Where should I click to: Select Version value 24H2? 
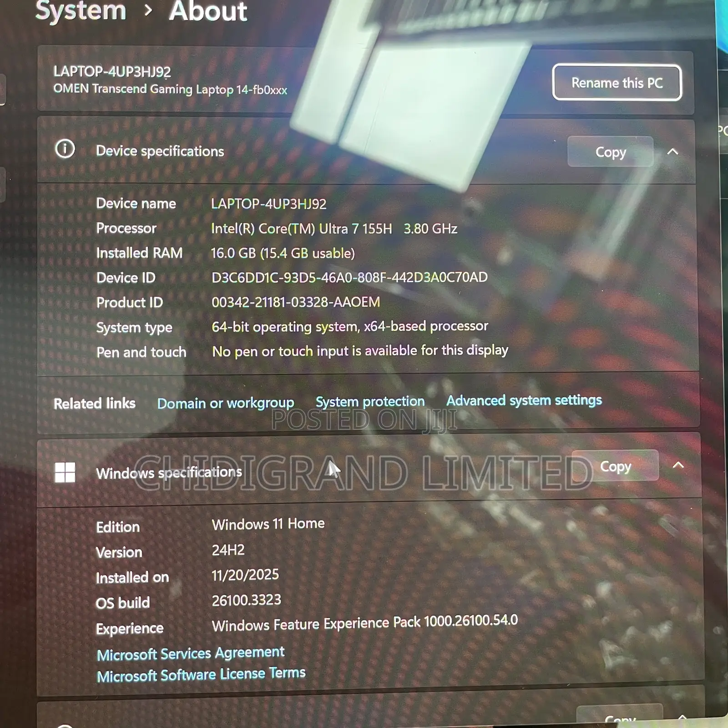228,550
